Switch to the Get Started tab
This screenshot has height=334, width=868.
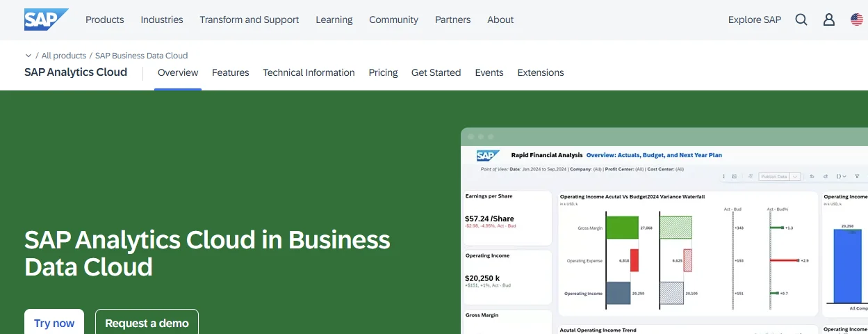[x=436, y=72]
